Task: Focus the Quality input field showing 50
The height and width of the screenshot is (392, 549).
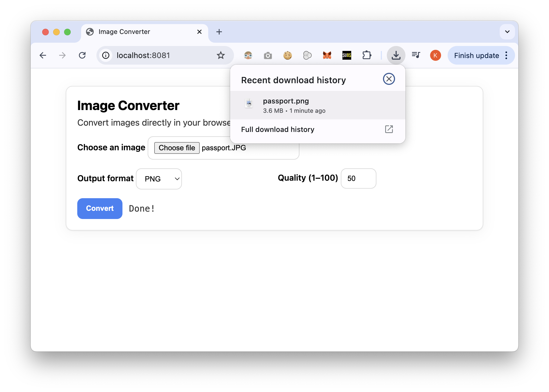Action: (x=358, y=178)
